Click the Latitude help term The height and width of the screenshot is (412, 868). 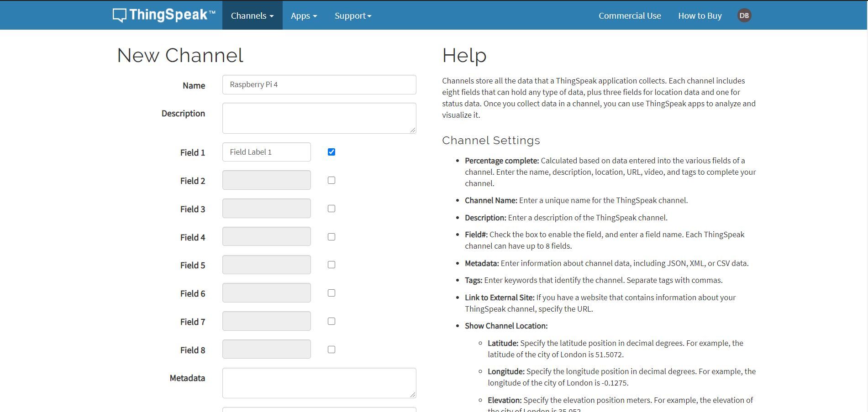point(503,343)
